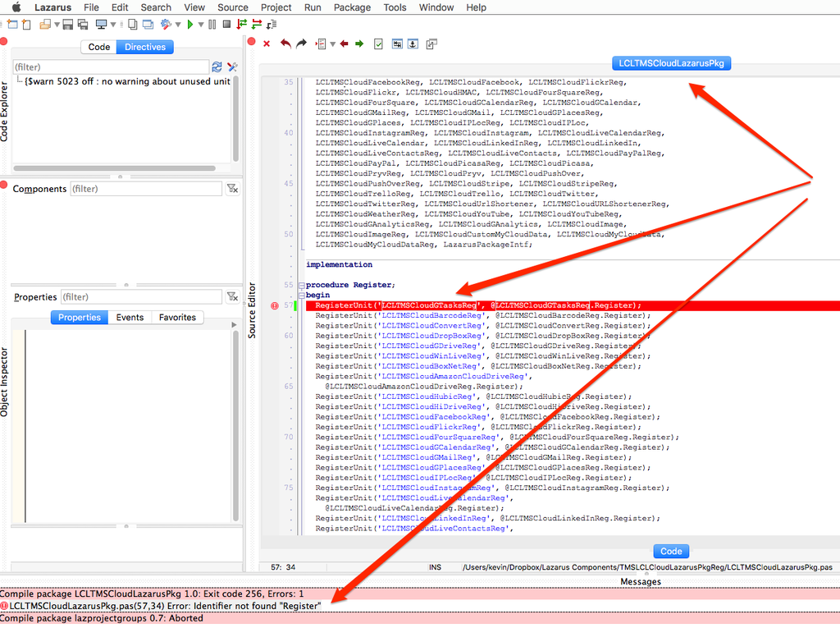Click the move-editor-window icon at toolbar end
The width and height of the screenshot is (840, 628).
431,44
